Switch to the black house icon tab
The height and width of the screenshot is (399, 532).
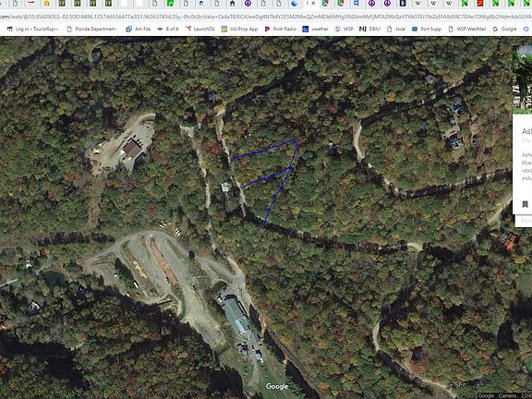tap(233, 4)
